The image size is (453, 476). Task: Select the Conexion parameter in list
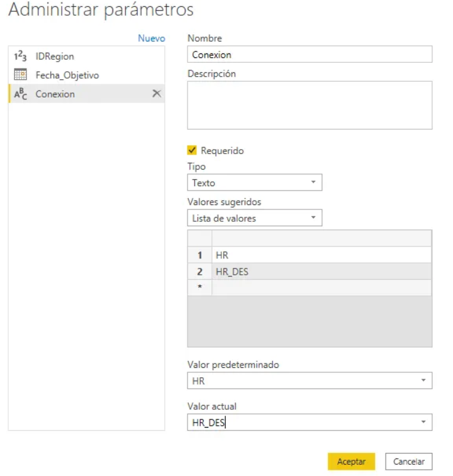click(x=55, y=94)
